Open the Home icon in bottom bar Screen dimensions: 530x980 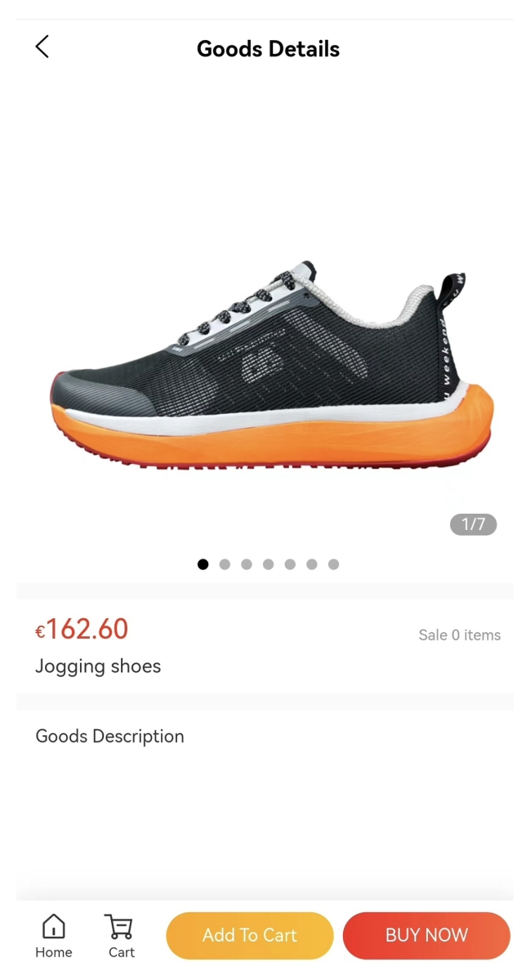pos(54,927)
